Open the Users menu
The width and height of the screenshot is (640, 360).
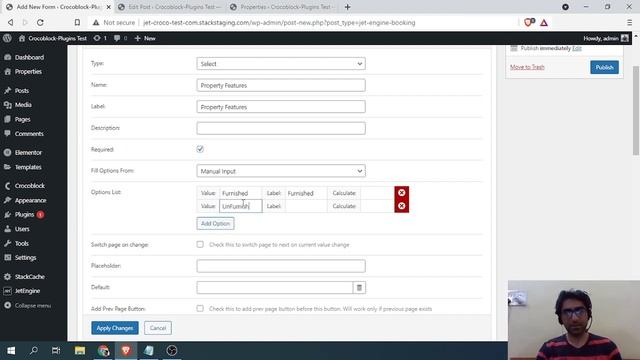tap(22, 229)
